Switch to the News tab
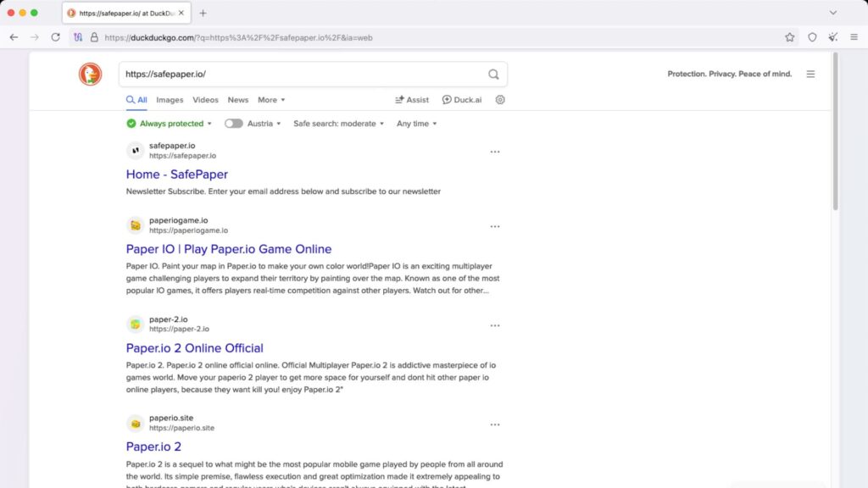This screenshot has height=488, width=868. click(238, 100)
